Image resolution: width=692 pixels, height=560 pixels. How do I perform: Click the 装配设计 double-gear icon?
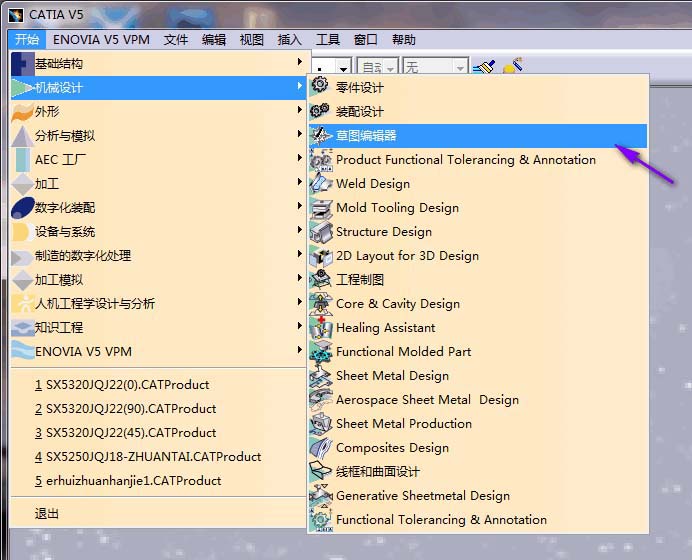[x=320, y=110]
